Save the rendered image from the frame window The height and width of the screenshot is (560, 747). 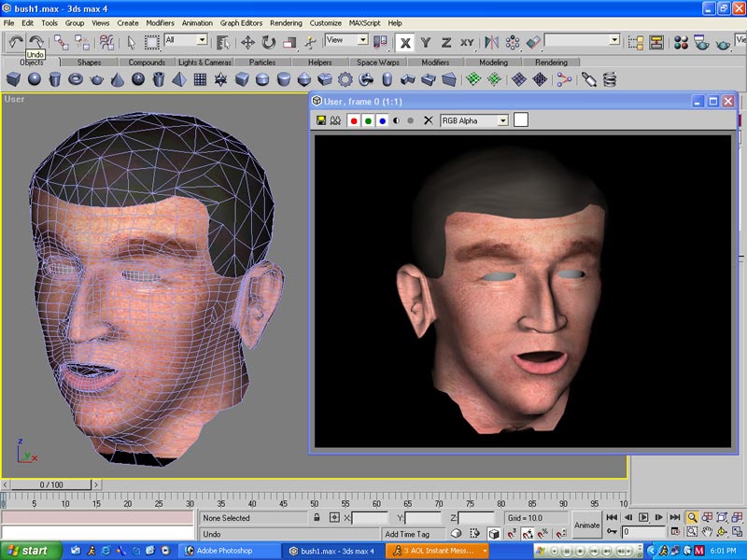coord(320,119)
